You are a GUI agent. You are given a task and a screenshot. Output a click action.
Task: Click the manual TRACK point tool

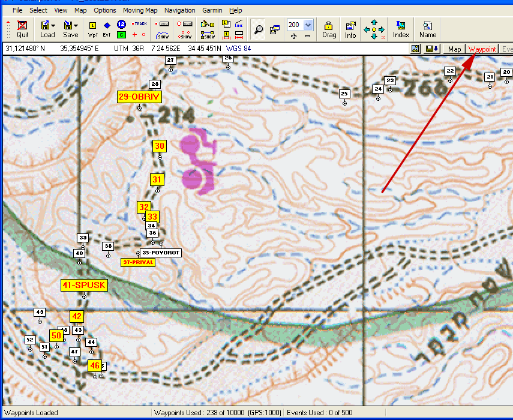pos(139,24)
